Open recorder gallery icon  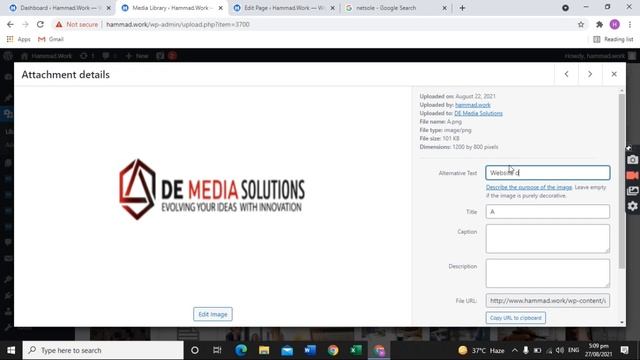pos(632,191)
